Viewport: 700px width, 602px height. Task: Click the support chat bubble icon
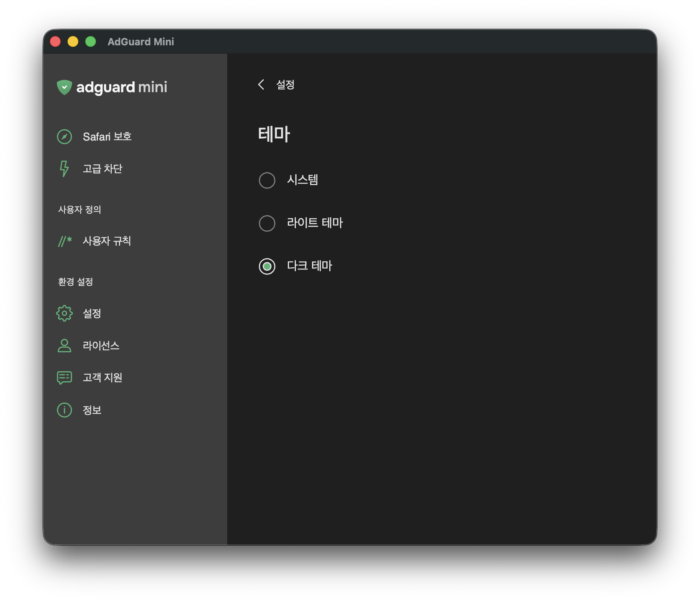(x=64, y=378)
